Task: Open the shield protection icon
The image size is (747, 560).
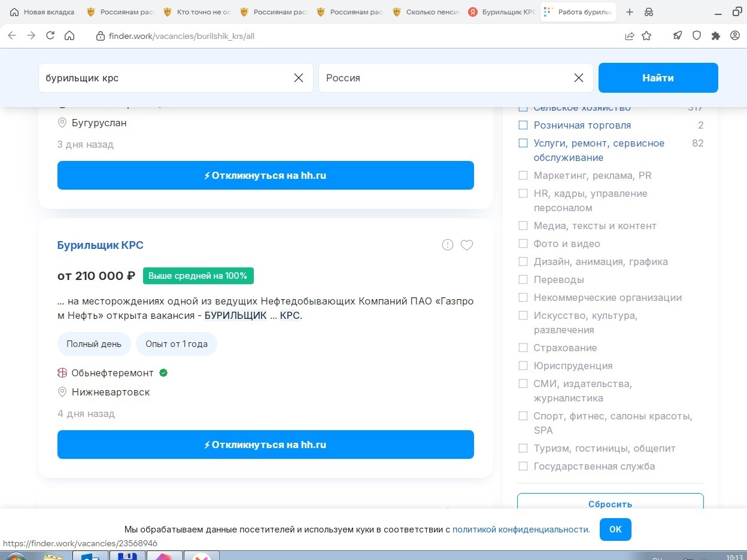Action: point(697,36)
